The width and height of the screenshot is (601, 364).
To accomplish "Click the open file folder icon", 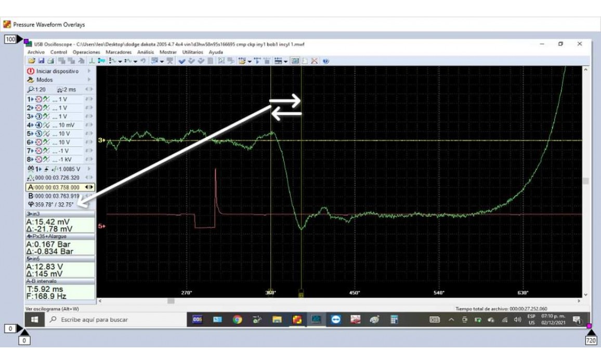I will pos(31,61).
